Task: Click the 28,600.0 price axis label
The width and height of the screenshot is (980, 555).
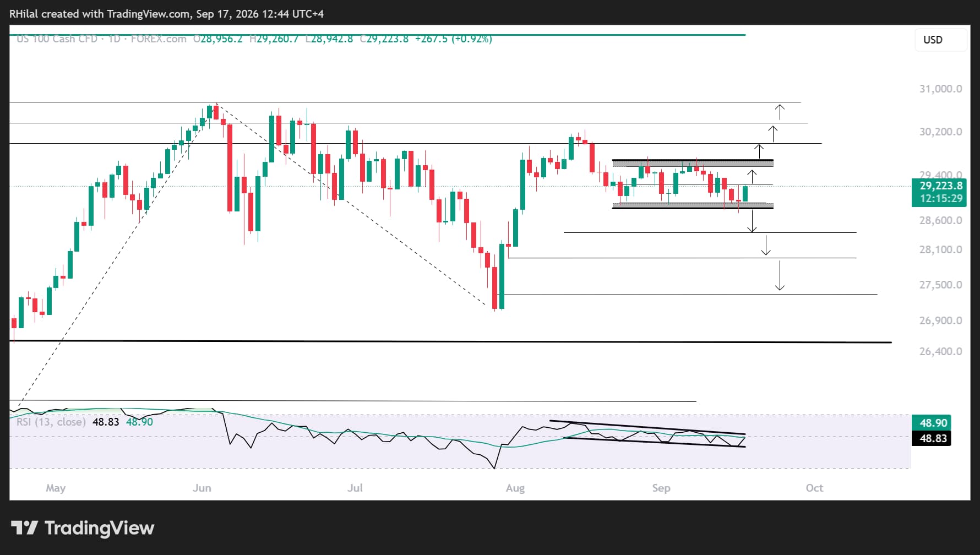Action: (x=940, y=220)
